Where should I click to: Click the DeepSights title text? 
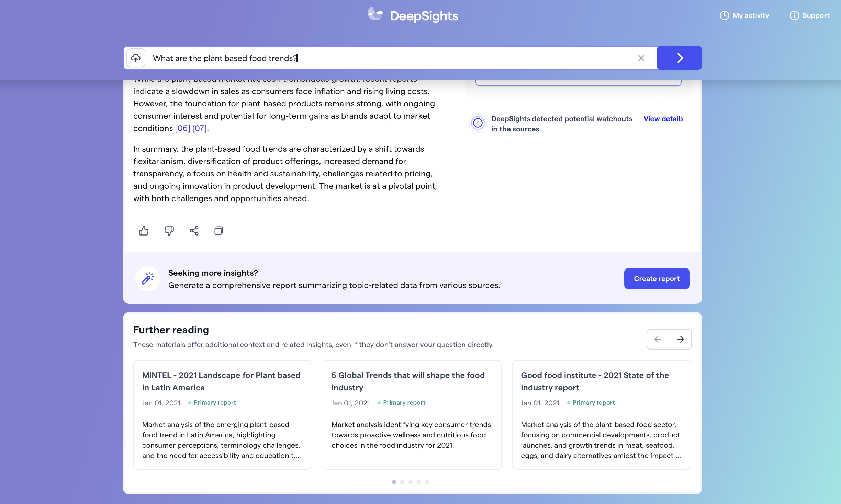click(424, 16)
